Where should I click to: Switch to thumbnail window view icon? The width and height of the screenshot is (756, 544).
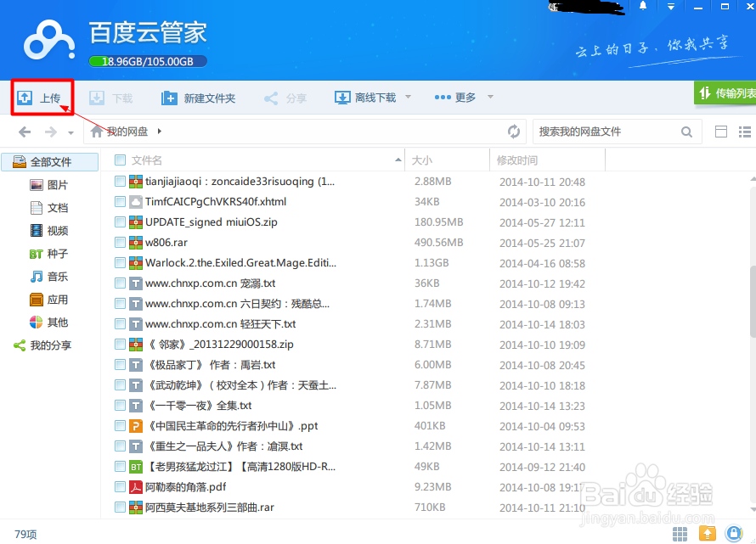pos(721,132)
